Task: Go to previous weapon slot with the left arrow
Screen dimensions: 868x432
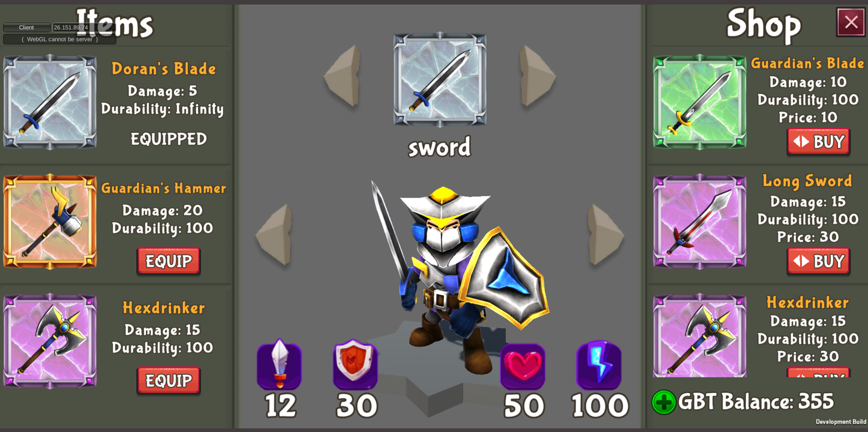Action: [342, 76]
